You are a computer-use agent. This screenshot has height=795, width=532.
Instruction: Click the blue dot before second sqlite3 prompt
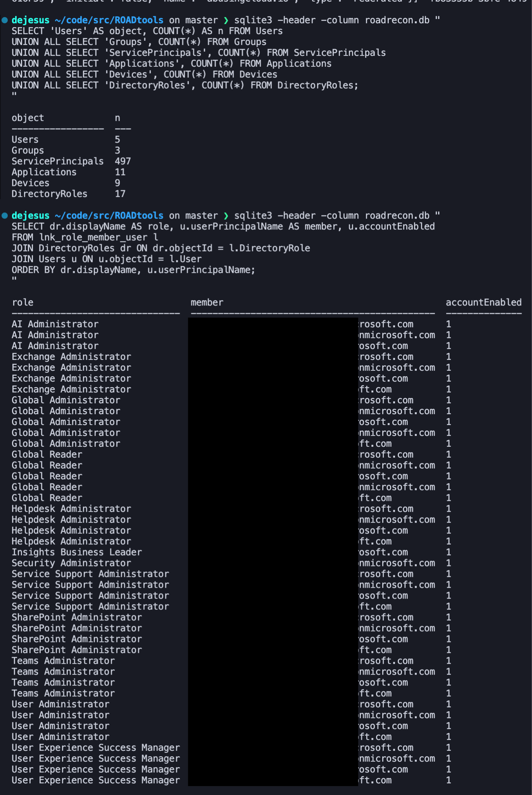(5, 215)
